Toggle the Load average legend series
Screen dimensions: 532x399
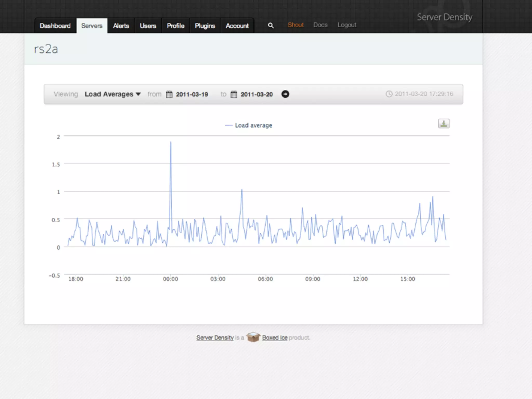click(x=253, y=125)
